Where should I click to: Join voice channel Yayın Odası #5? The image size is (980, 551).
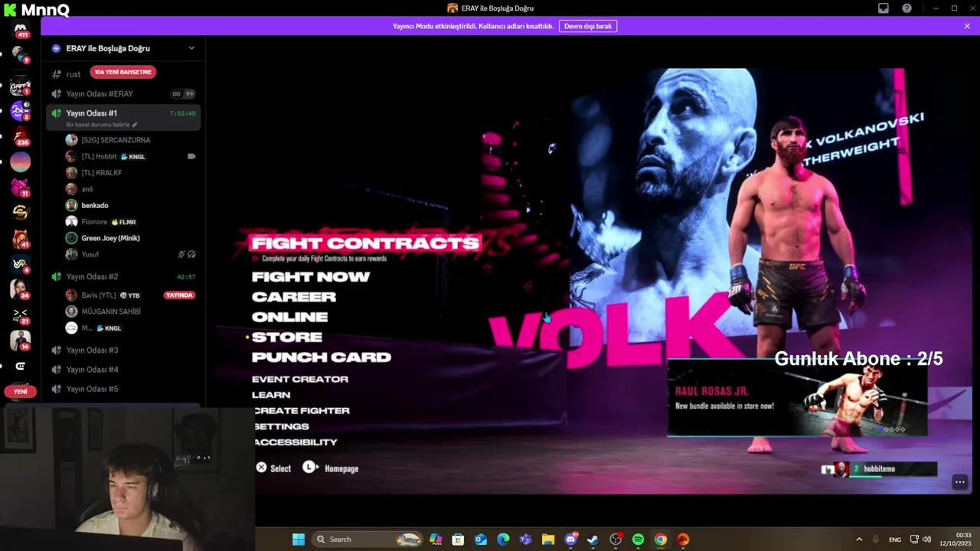click(122, 389)
